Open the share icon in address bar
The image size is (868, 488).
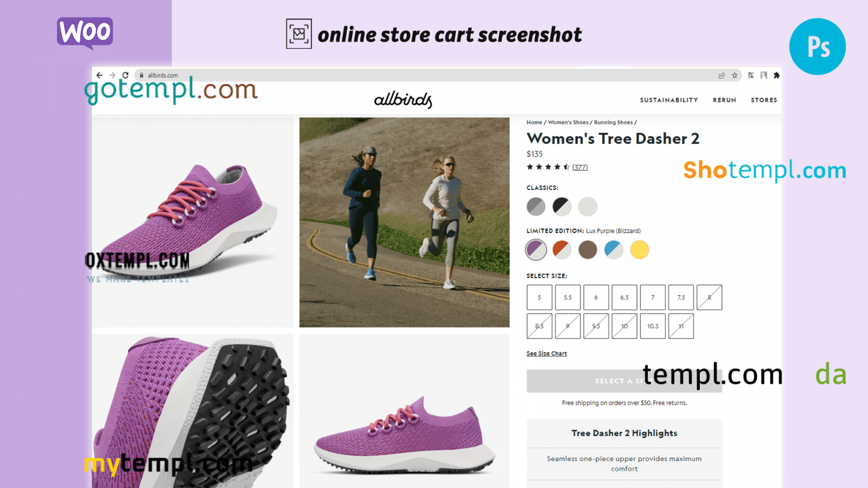(x=722, y=75)
